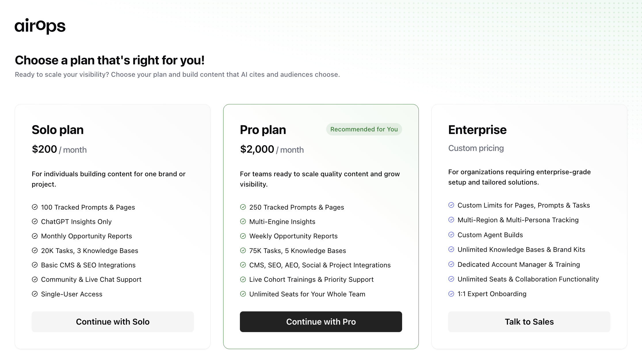This screenshot has width=642, height=364.
Task: Click the $2,000 / month price
Action: tap(272, 150)
